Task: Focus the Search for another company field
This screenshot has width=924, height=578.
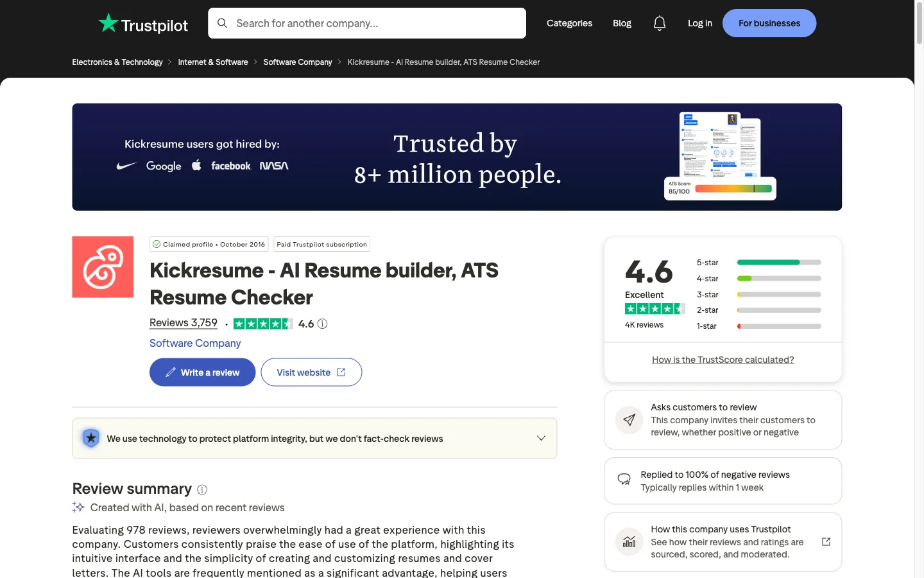Action: [x=367, y=23]
